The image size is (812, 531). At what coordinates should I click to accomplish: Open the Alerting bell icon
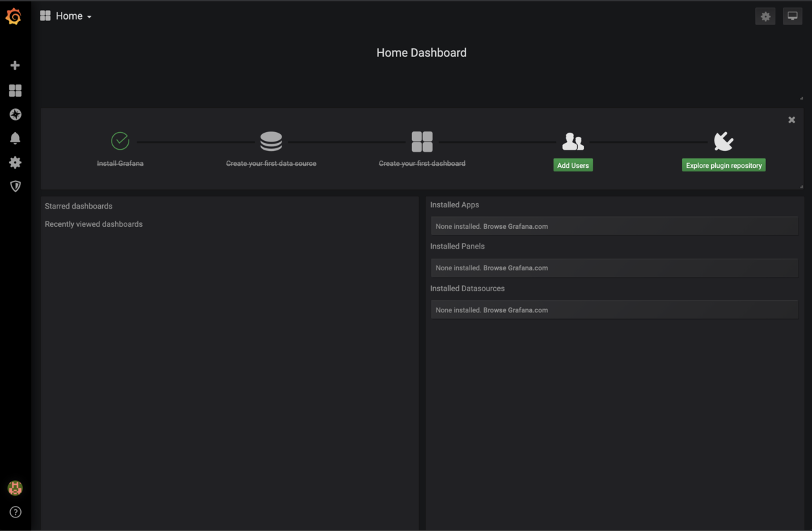[15, 138]
